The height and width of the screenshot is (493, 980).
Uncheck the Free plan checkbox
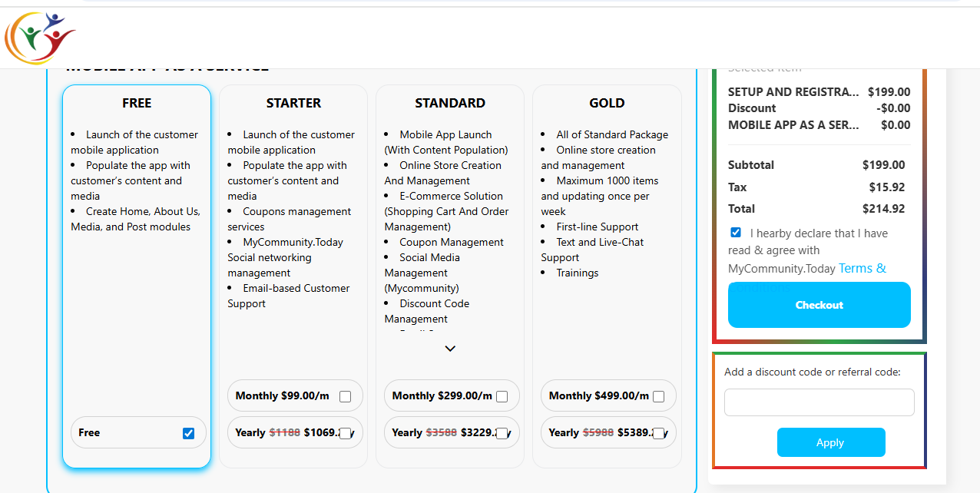point(188,433)
